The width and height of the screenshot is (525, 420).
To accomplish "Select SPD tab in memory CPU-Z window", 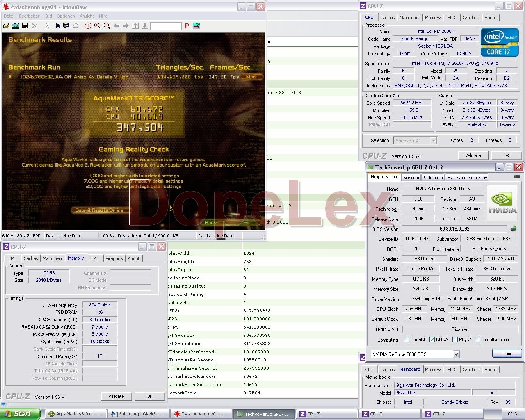I will (x=95, y=258).
